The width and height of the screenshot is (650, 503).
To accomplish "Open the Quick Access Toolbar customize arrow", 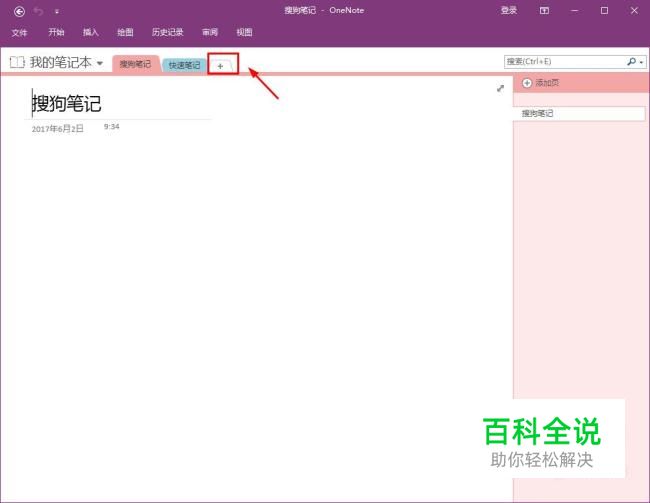I will pos(57,12).
